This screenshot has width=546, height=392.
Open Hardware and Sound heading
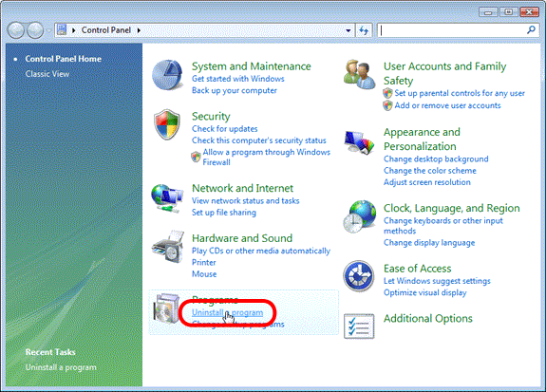[x=242, y=238]
